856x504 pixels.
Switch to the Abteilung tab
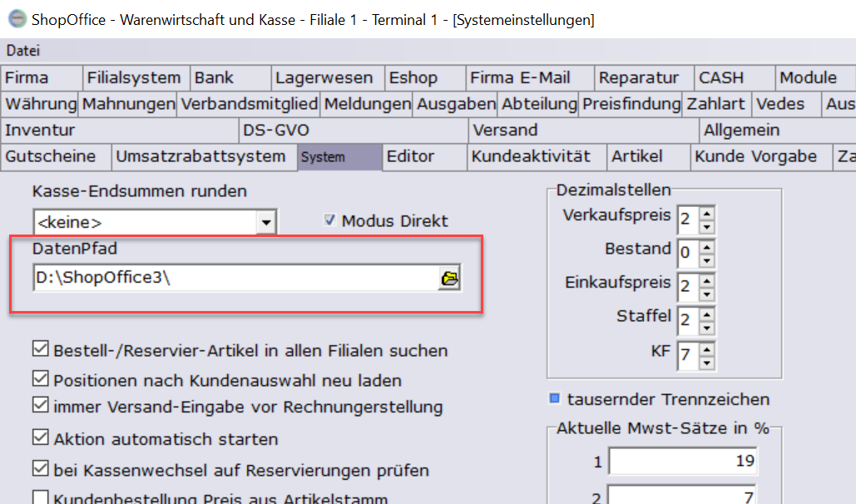point(539,104)
